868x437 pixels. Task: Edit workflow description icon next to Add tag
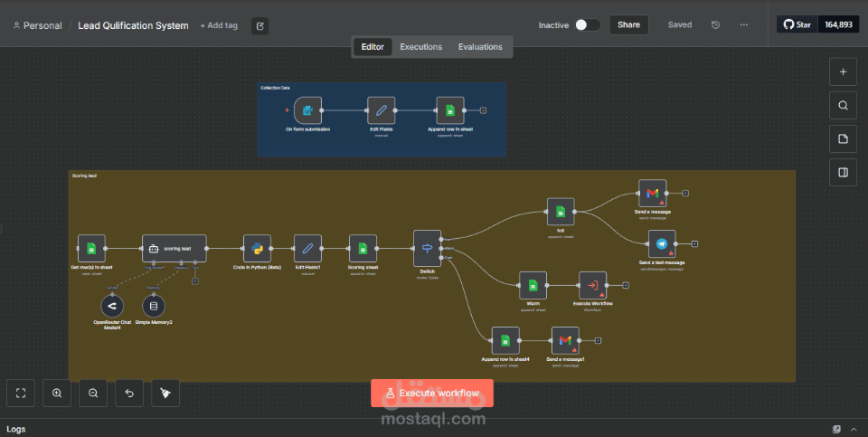point(260,25)
